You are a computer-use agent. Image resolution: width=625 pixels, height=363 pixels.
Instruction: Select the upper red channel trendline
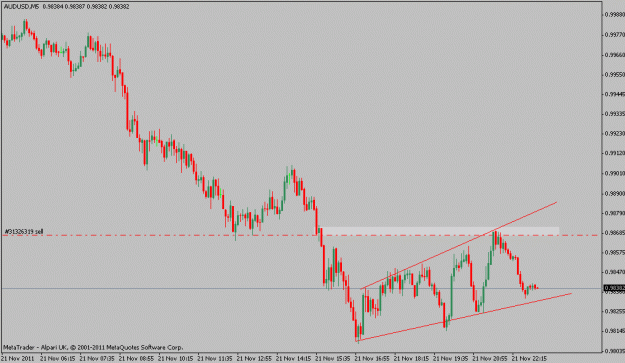[x=458, y=246]
